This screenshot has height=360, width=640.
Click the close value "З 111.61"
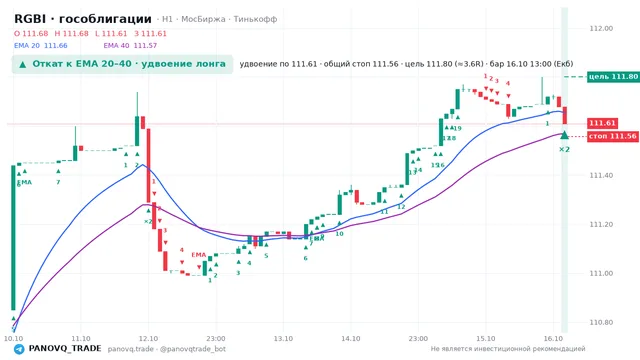(150, 33)
